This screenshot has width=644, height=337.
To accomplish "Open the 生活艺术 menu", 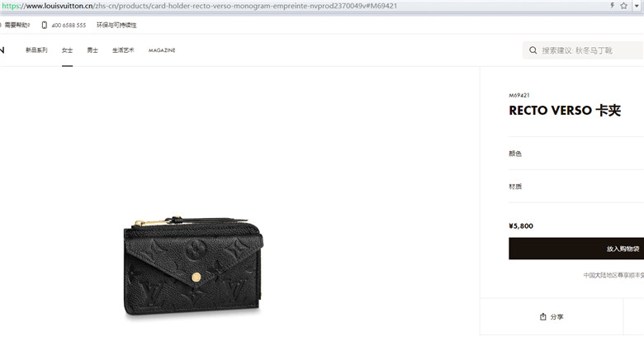I will point(123,50).
